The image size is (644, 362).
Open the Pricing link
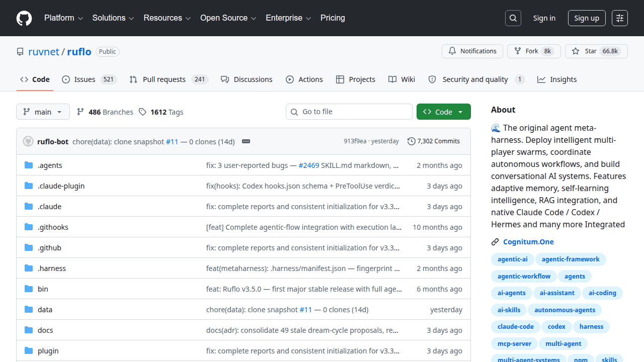[333, 18]
